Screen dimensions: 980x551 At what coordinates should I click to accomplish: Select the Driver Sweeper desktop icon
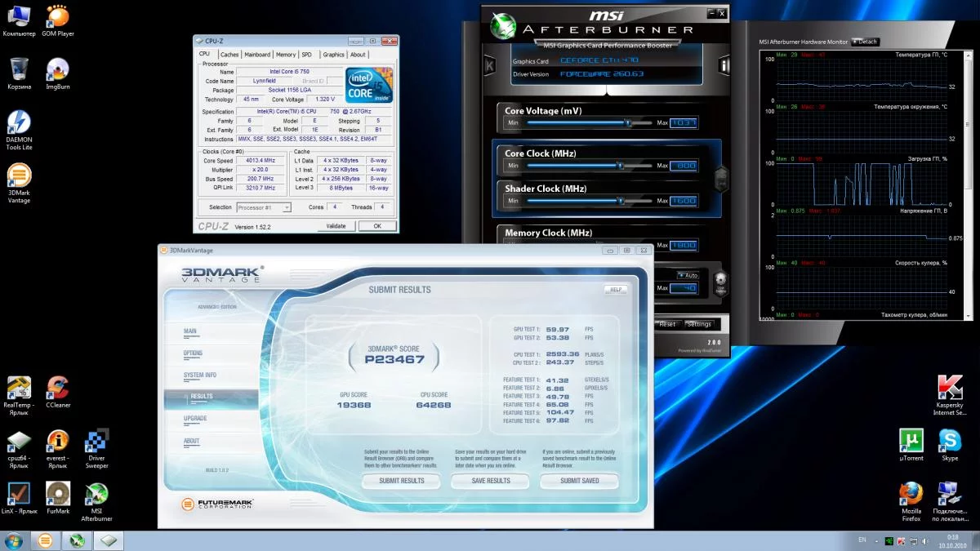pos(97,450)
